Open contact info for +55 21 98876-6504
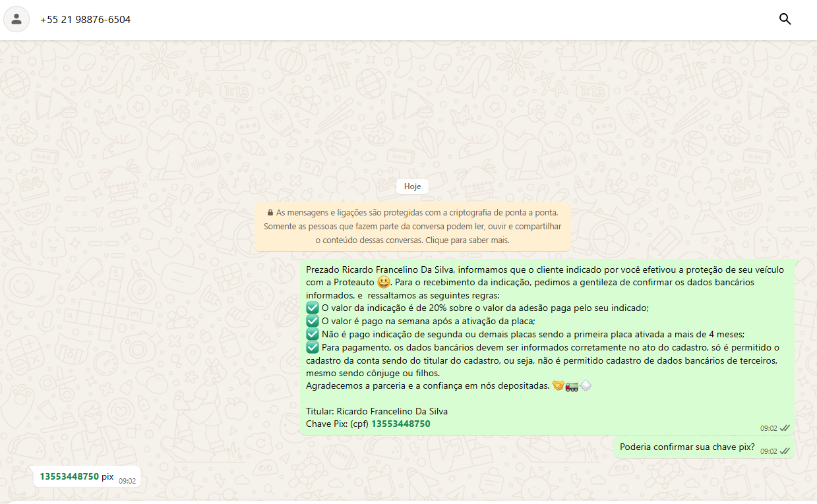 tap(85, 20)
